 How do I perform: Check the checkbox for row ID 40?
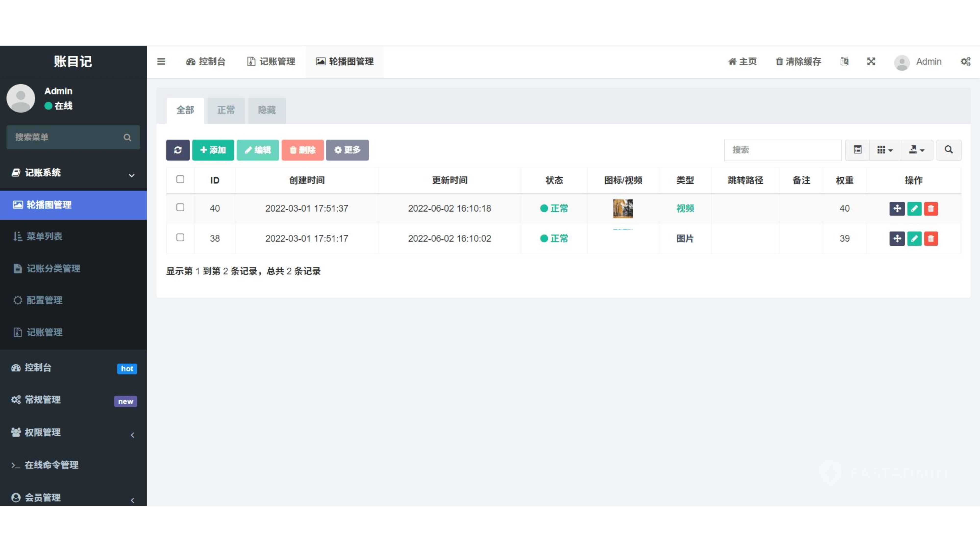[x=180, y=207]
